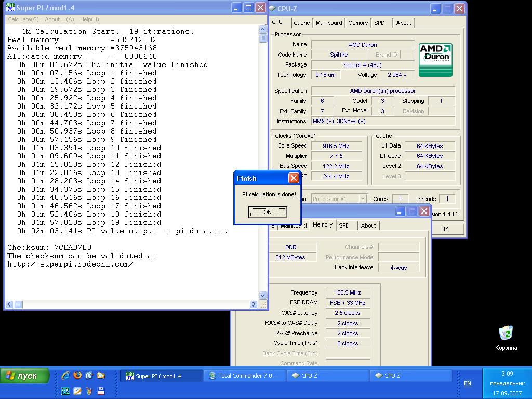Image resolution: width=532 pixels, height=399 pixels.
Task: Click the Voltage value 2.064 v
Action: tap(397, 75)
